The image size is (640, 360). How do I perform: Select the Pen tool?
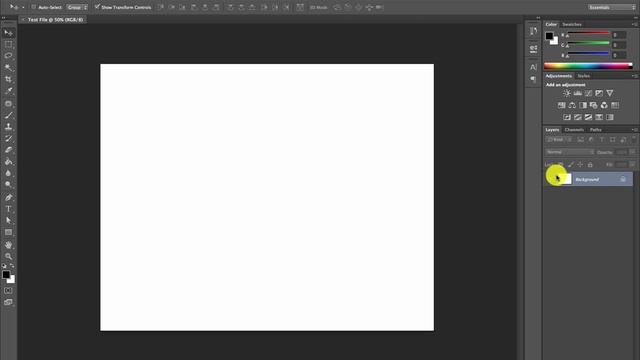(x=8, y=198)
